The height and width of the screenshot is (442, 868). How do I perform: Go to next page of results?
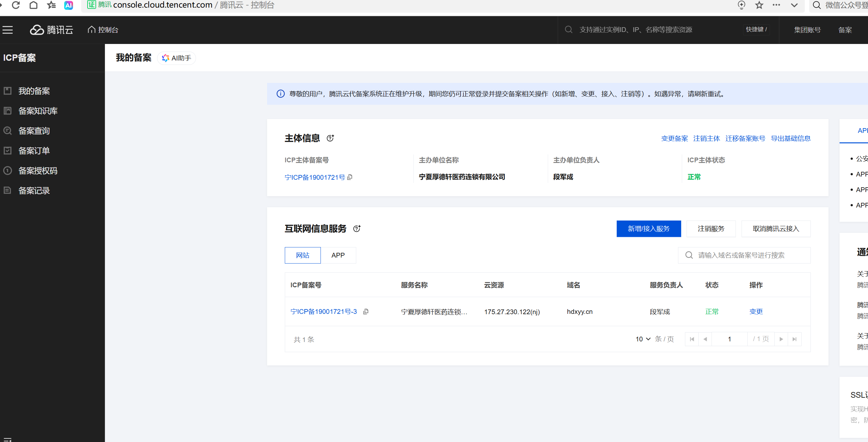(781, 339)
